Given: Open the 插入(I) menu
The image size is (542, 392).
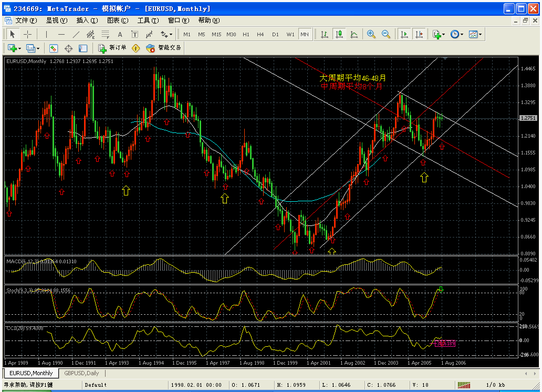Looking at the screenshot, I should 87,21.
